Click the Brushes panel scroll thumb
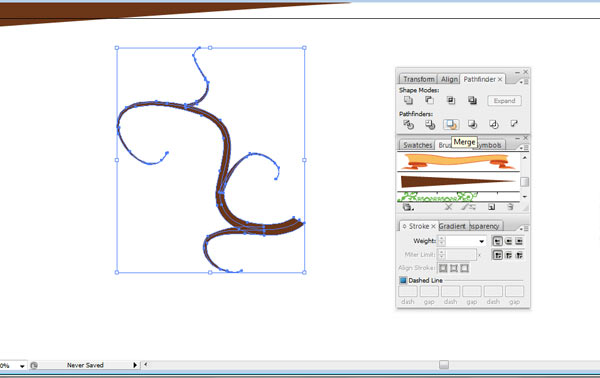This screenshot has height=378, width=600. (525, 182)
